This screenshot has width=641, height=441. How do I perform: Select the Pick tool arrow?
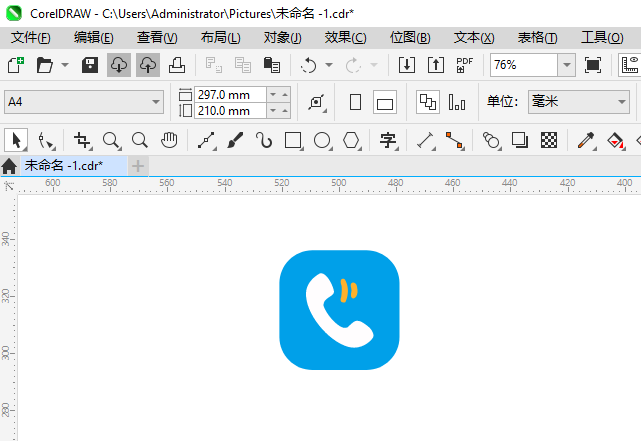point(16,141)
